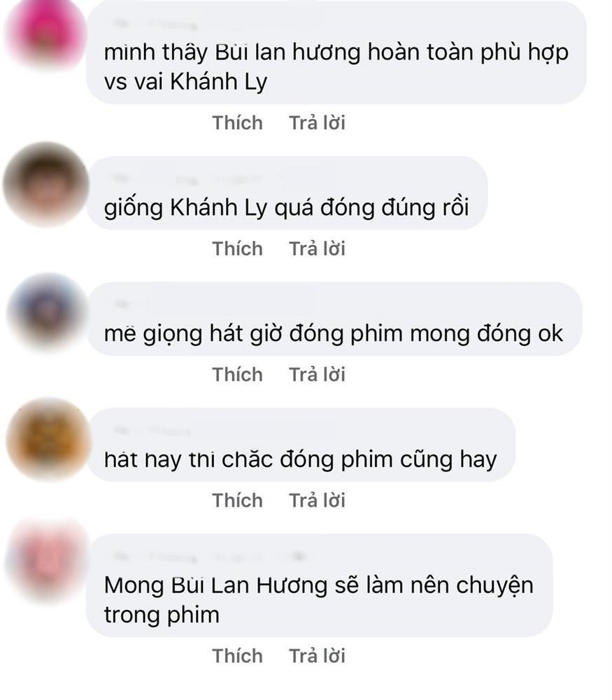Screen dimensions: 612x700
Task: Click Thích under 'hát hay thì chắc' comment
Action: [237, 500]
